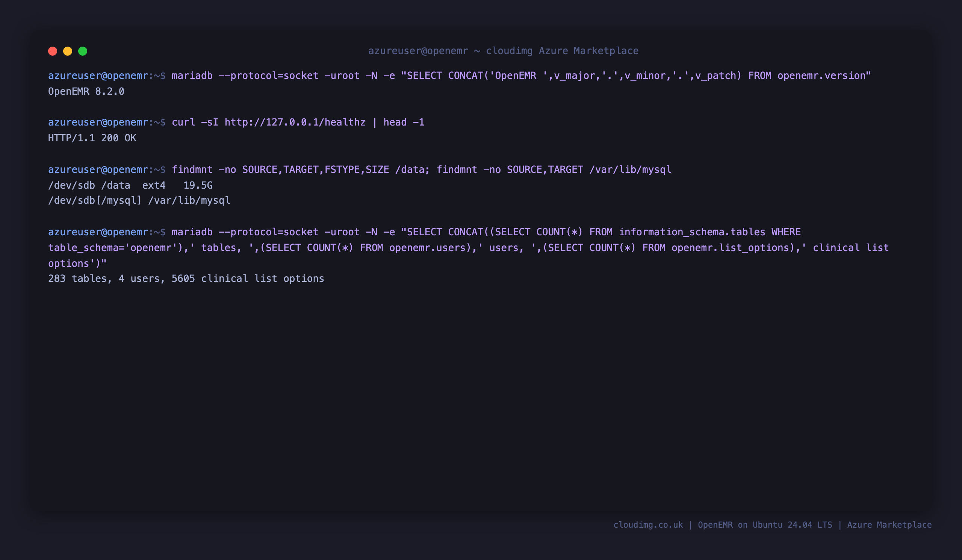Image resolution: width=962 pixels, height=560 pixels.
Task: Click the information_schema.tables query text
Action: pyautogui.click(x=692, y=232)
